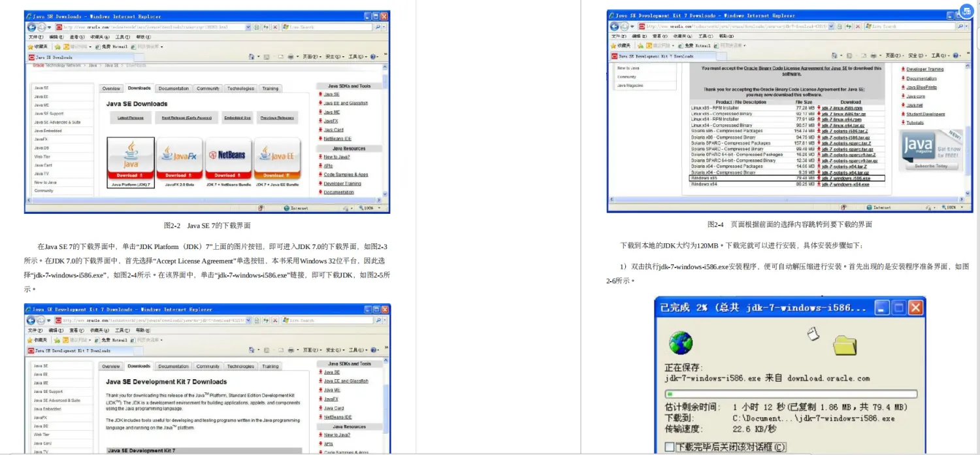Click vertical scrollbar of Figure 2-2 page
The width and height of the screenshot is (980, 455).
pyautogui.click(x=385, y=131)
